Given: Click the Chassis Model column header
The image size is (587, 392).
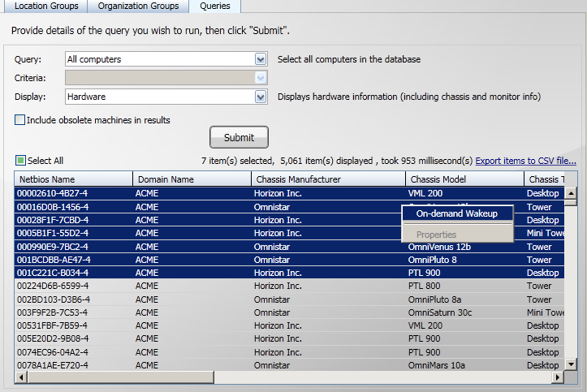Looking at the screenshot, I should 463,179.
